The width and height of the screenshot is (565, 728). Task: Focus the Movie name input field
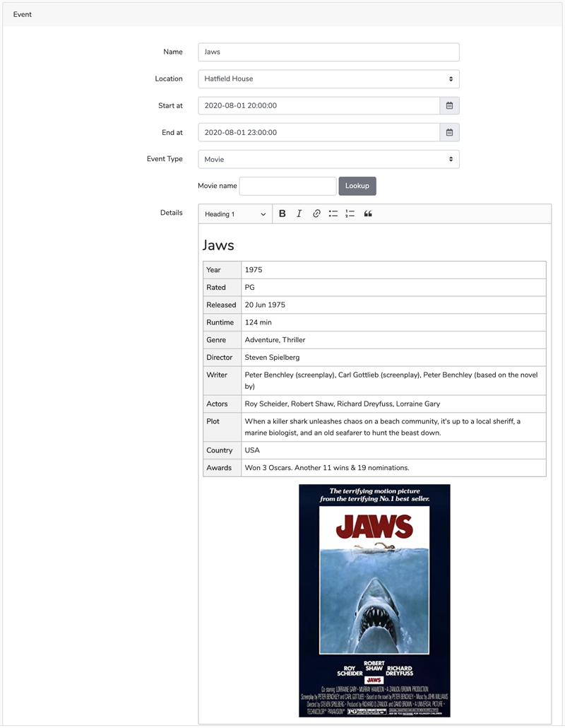tap(287, 186)
